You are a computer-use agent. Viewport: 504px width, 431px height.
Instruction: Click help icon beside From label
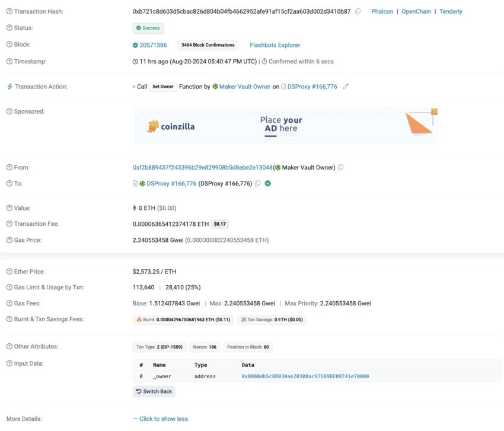[x=9, y=167]
